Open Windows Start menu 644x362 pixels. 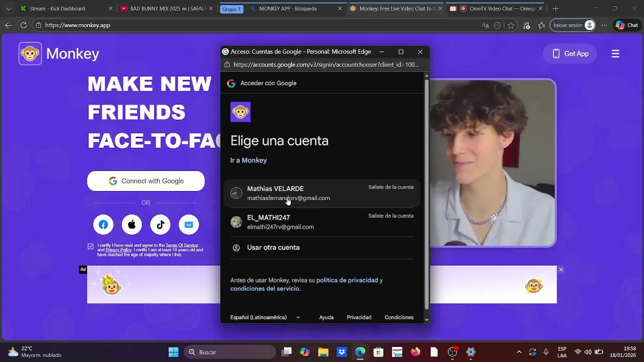point(173,352)
